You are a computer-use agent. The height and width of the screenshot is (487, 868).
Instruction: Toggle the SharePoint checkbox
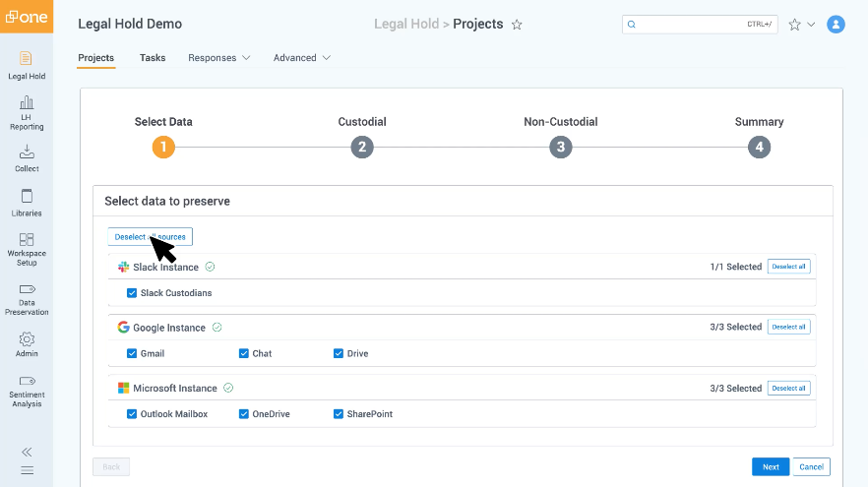(x=339, y=414)
